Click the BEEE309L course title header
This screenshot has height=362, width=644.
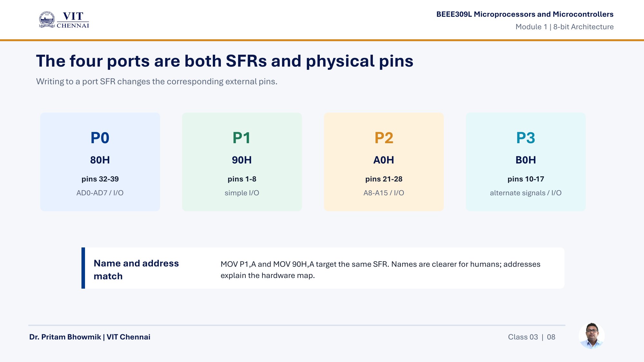pos(525,14)
